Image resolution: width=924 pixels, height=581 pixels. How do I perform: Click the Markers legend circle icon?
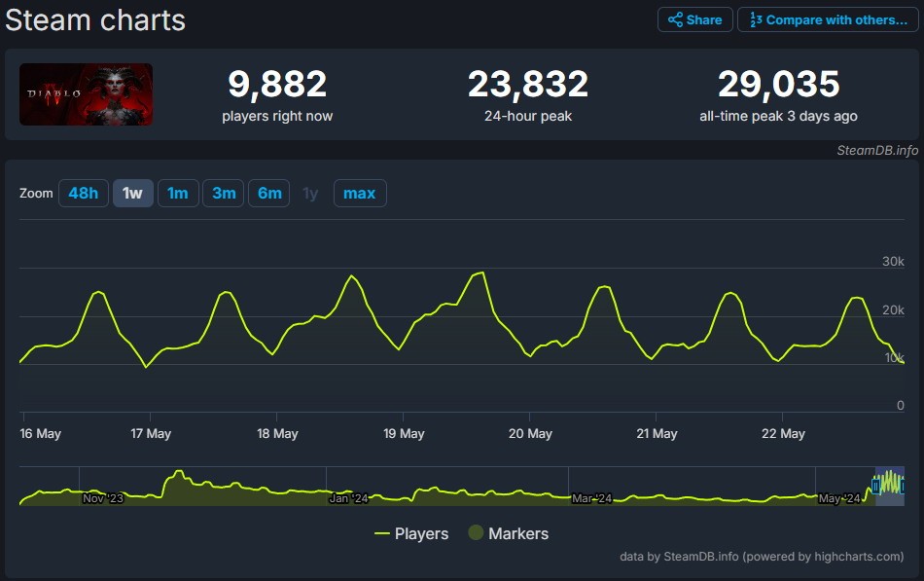[476, 533]
